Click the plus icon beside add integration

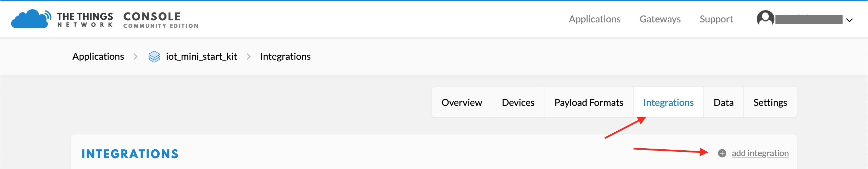722,153
